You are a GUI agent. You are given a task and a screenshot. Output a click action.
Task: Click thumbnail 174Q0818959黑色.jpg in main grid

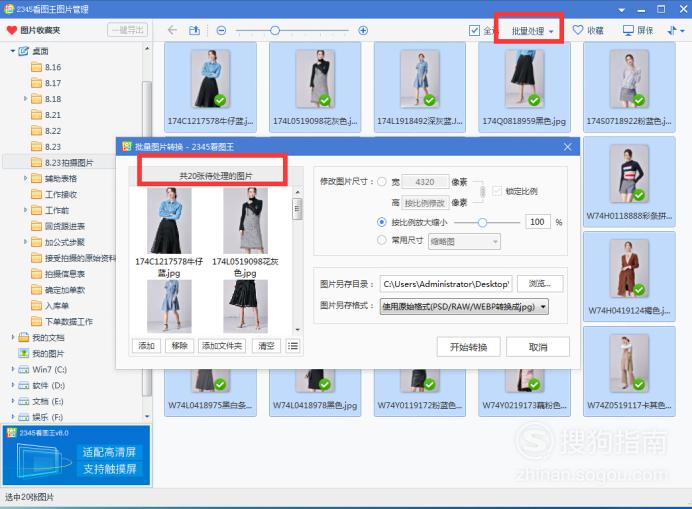click(524, 87)
